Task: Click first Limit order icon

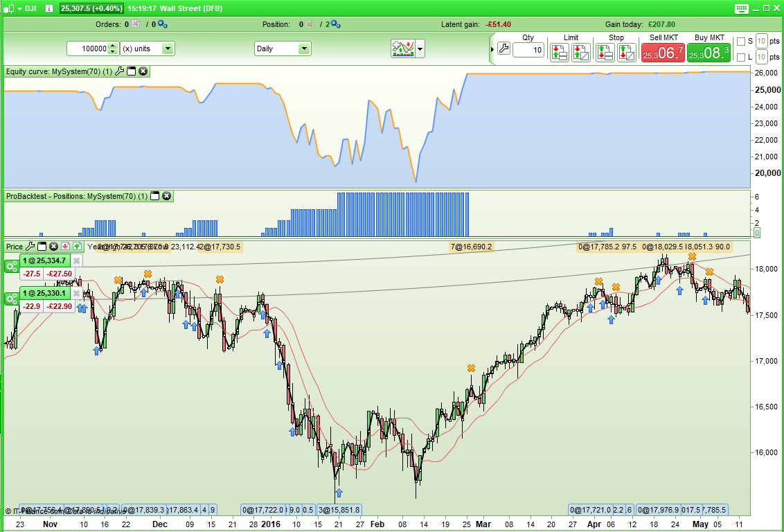Action: click(560, 52)
